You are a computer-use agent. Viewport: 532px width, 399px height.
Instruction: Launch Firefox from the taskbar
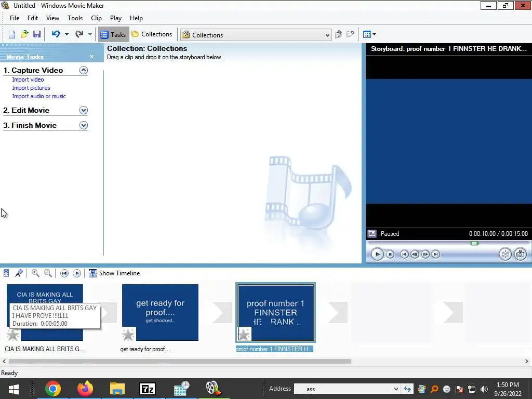pyautogui.click(x=85, y=389)
